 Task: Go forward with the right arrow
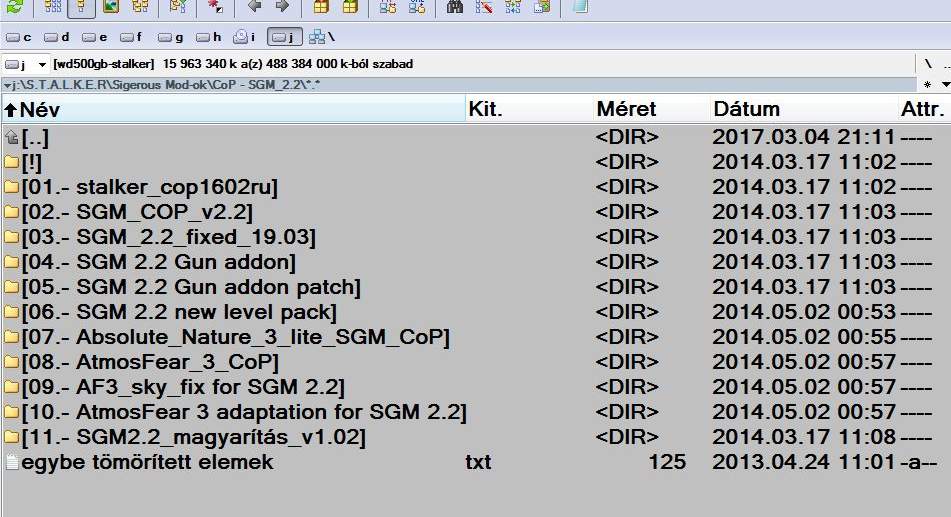(282, 6)
